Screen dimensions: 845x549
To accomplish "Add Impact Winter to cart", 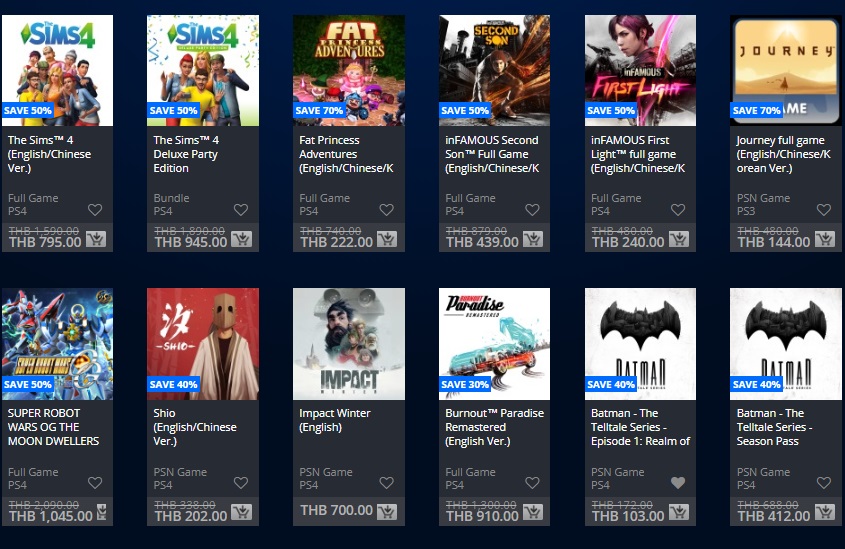I will coord(387,512).
